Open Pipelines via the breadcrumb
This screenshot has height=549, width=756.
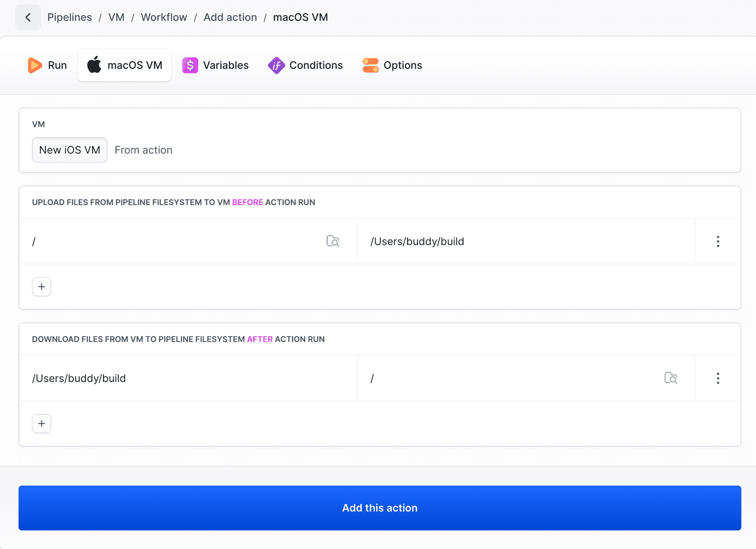click(69, 17)
